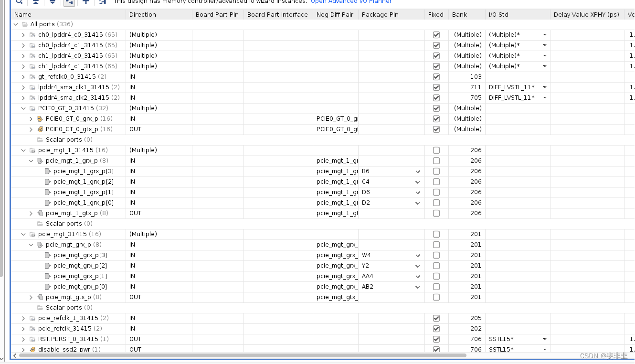Viewport: 635px width, 364px height.
Task: Open I/O Std dropdown for RST.PERST_0_31415
Action: (544, 339)
